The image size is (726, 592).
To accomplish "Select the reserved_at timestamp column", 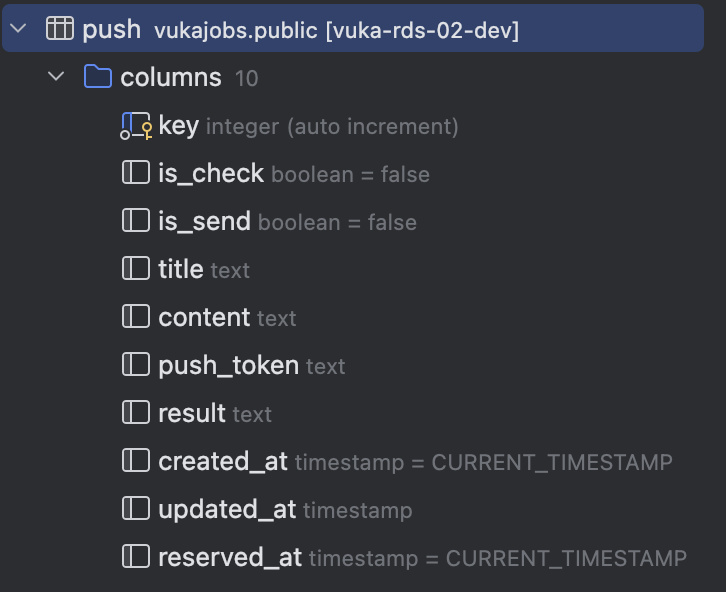I will click(x=230, y=557).
